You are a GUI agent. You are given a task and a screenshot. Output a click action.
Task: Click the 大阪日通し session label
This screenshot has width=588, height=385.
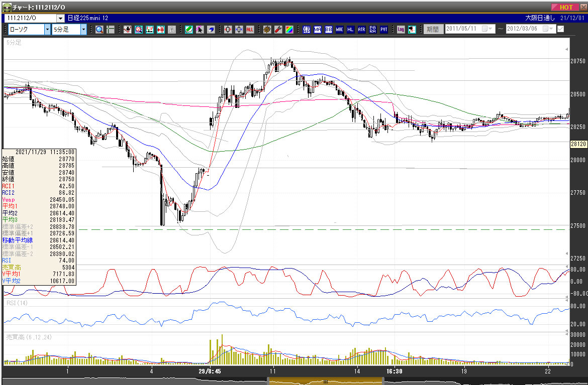point(540,18)
